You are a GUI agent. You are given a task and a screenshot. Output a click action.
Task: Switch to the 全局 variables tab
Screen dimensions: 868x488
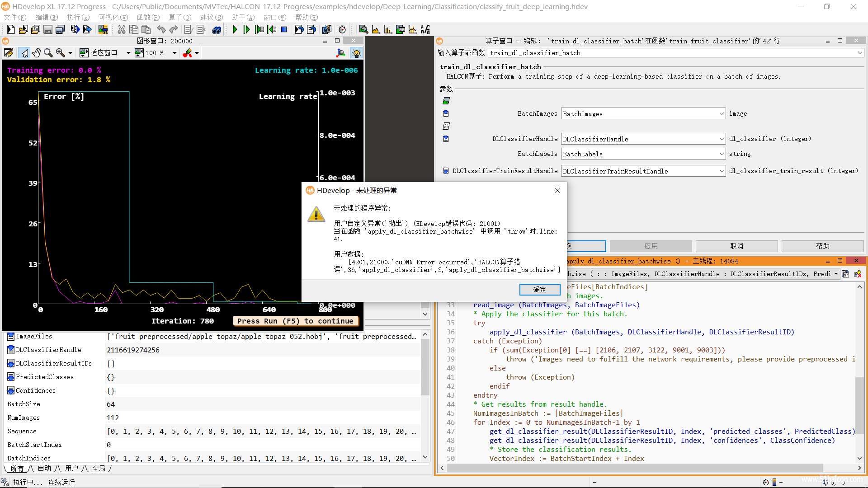coord(99,469)
